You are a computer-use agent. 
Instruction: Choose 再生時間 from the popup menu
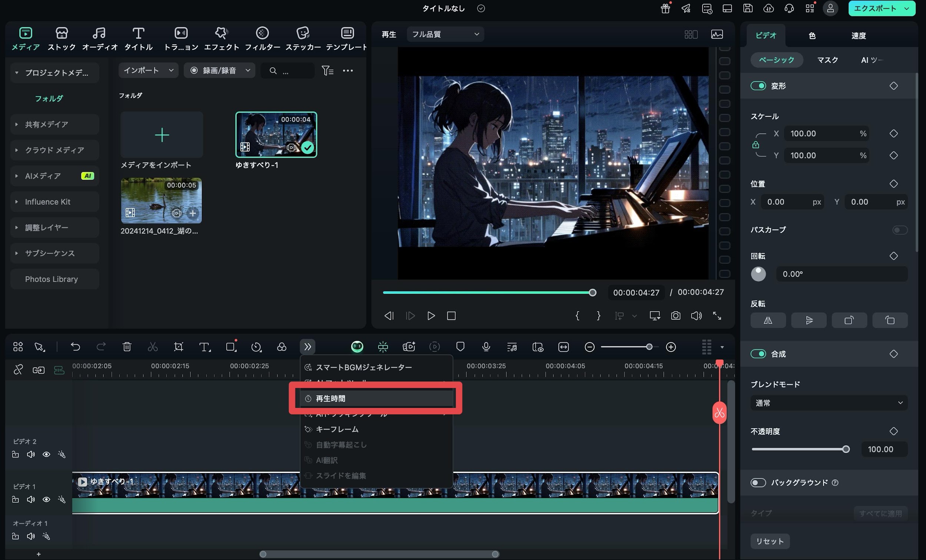[x=376, y=398]
